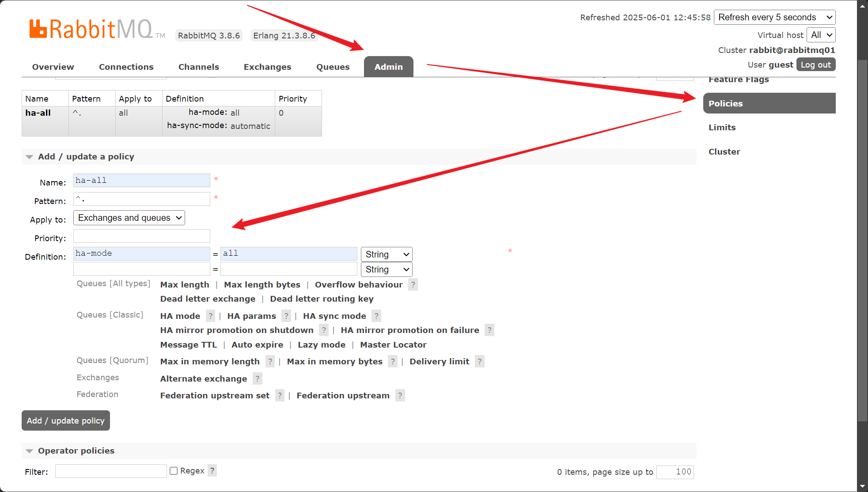Enable the Regex filter checkbox
The width and height of the screenshot is (868, 492).
174,471
